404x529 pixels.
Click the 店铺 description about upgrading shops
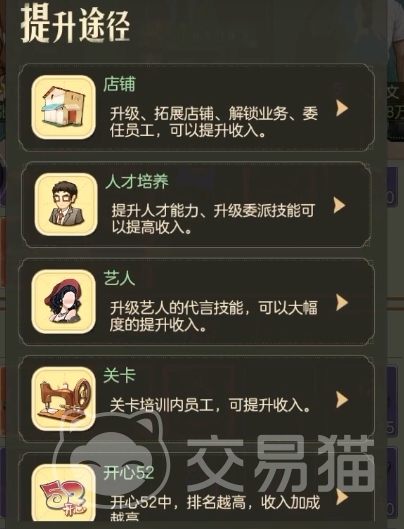coord(214,122)
